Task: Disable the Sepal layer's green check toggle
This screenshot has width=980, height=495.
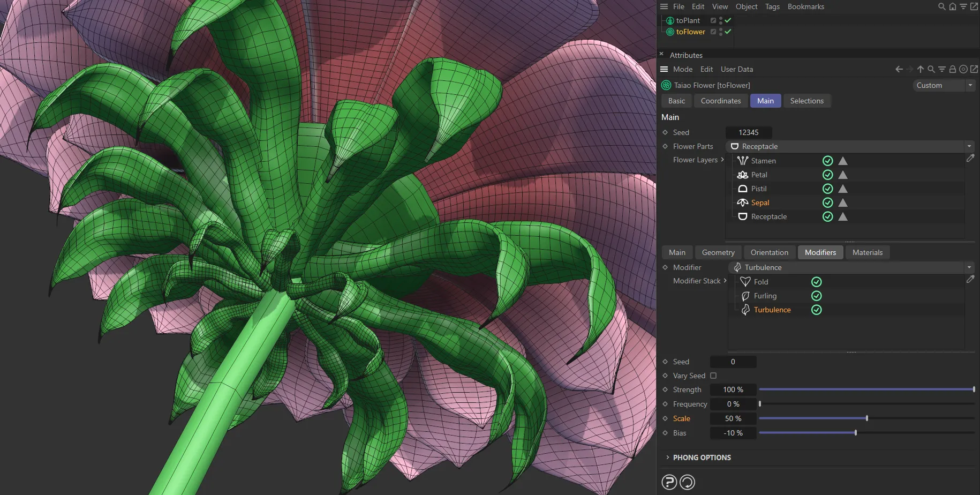Action: (827, 202)
